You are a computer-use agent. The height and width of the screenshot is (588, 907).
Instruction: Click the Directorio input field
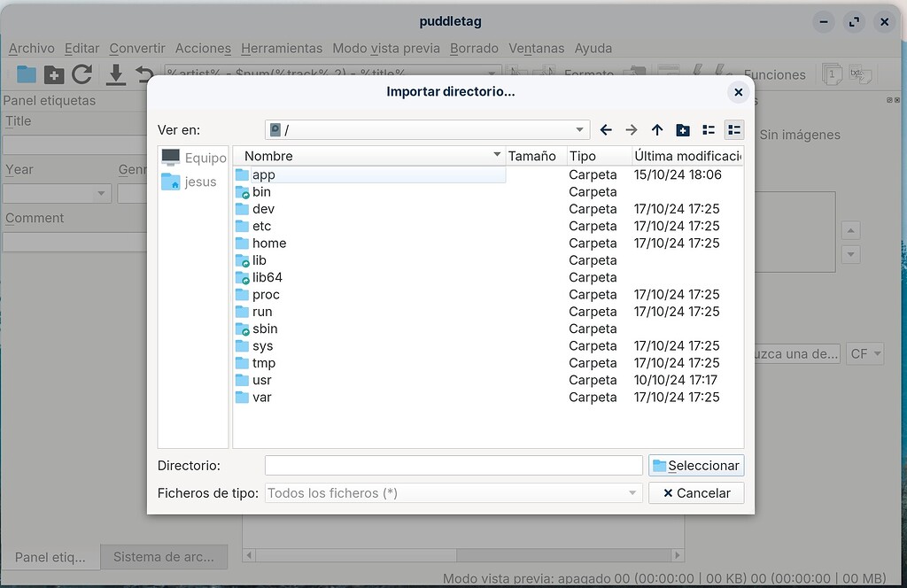(453, 466)
